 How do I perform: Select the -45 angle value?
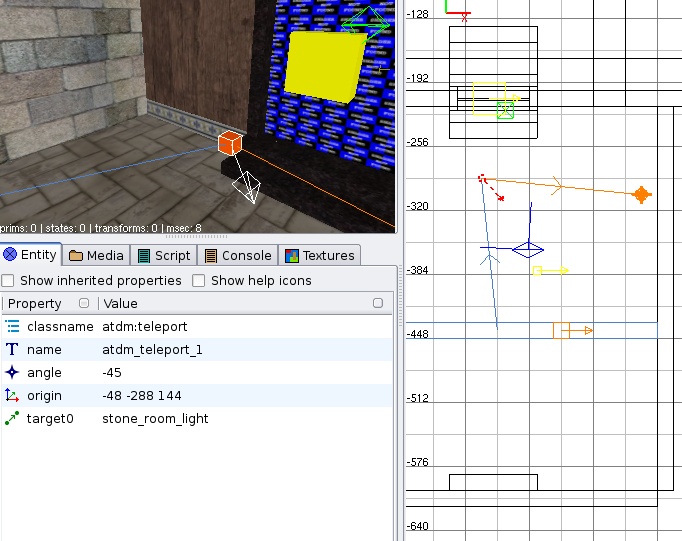click(112, 373)
